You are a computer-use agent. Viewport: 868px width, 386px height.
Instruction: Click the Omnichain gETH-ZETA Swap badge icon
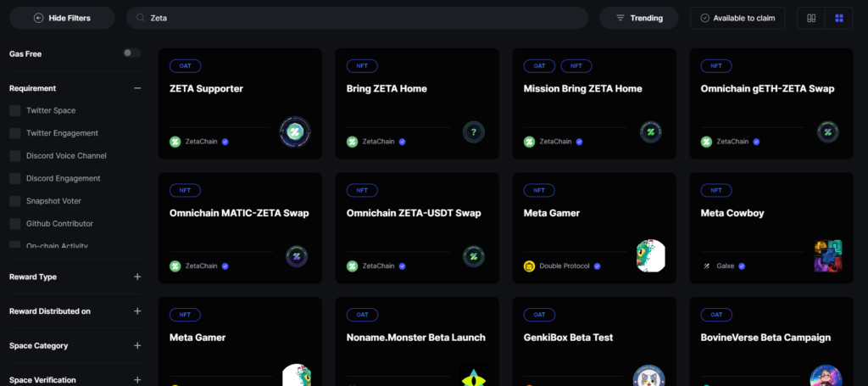[827, 131]
